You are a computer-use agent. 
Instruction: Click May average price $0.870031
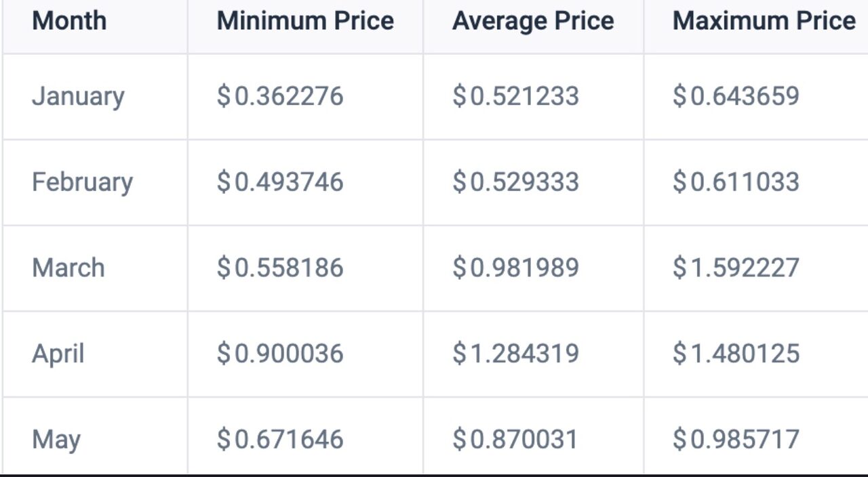pos(515,439)
